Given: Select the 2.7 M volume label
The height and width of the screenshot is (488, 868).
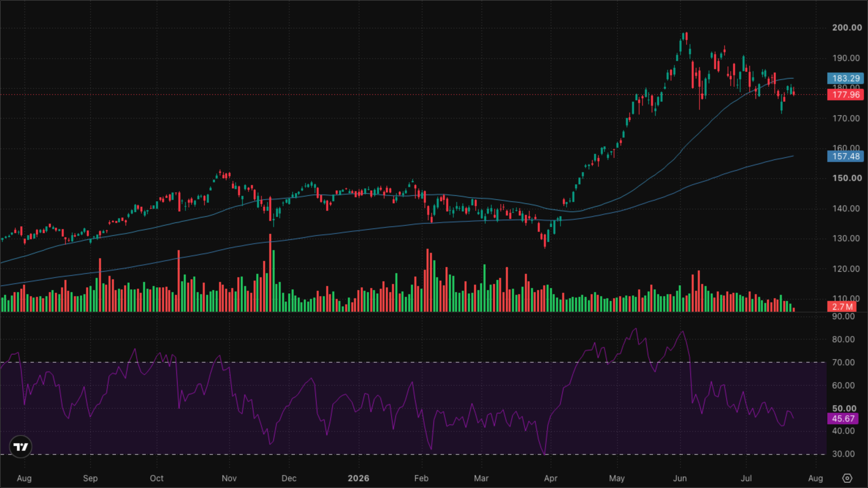Looking at the screenshot, I should (x=842, y=307).
